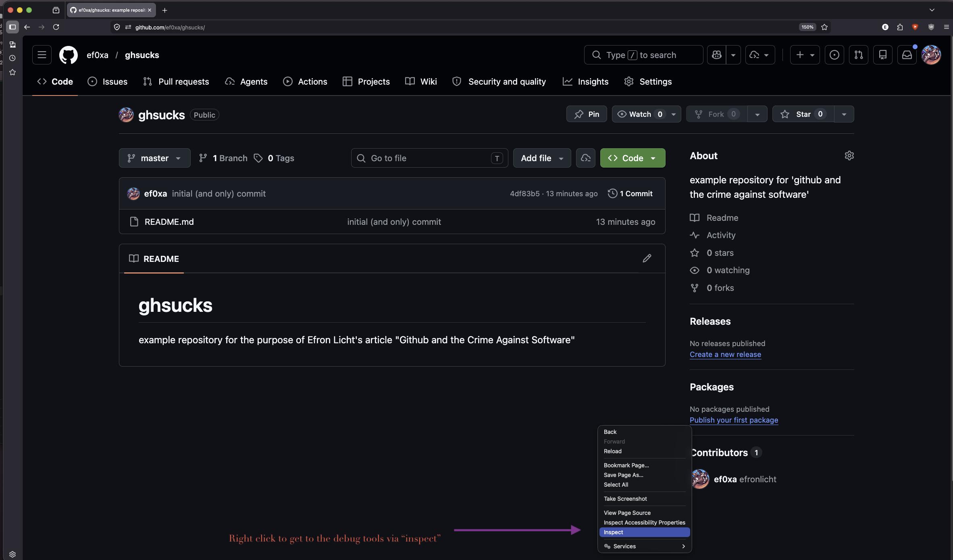Open Security and quality tab
Image resolution: width=953 pixels, height=560 pixels.
499,82
